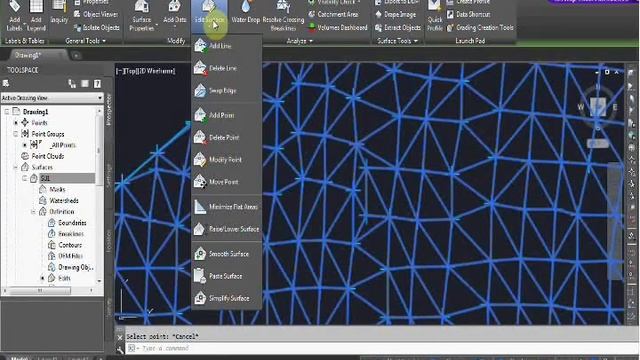Viewport: 640px width, 360px height.
Task: Toggle the Edit Surface dropdown button
Action: pyautogui.click(x=209, y=16)
